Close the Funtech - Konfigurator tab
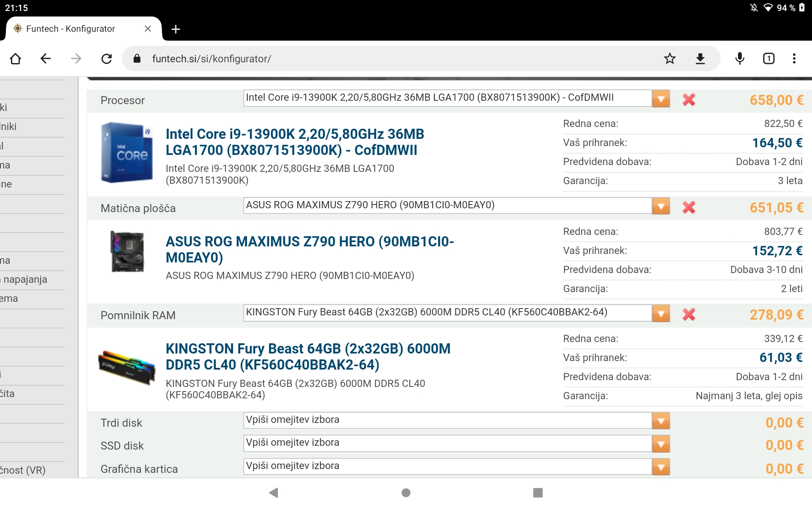This screenshot has width=812, height=508. click(x=148, y=29)
